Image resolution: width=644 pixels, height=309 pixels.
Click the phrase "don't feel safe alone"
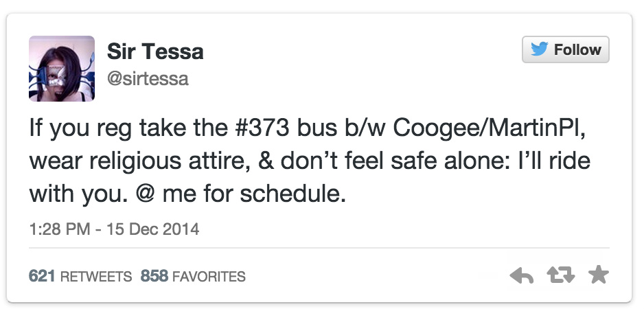(369, 162)
